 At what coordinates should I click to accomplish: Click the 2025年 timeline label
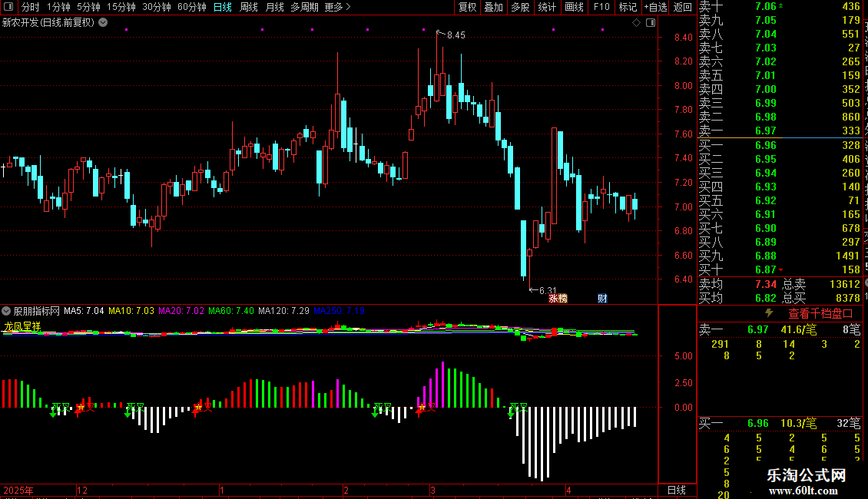click(x=18, y=490)
